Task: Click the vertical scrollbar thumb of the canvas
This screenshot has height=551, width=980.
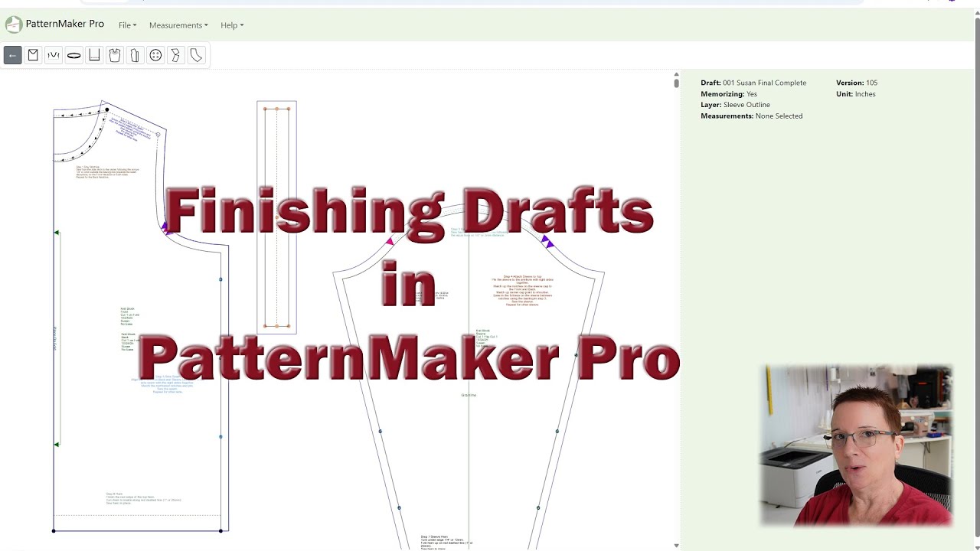Action: point(676,83)
